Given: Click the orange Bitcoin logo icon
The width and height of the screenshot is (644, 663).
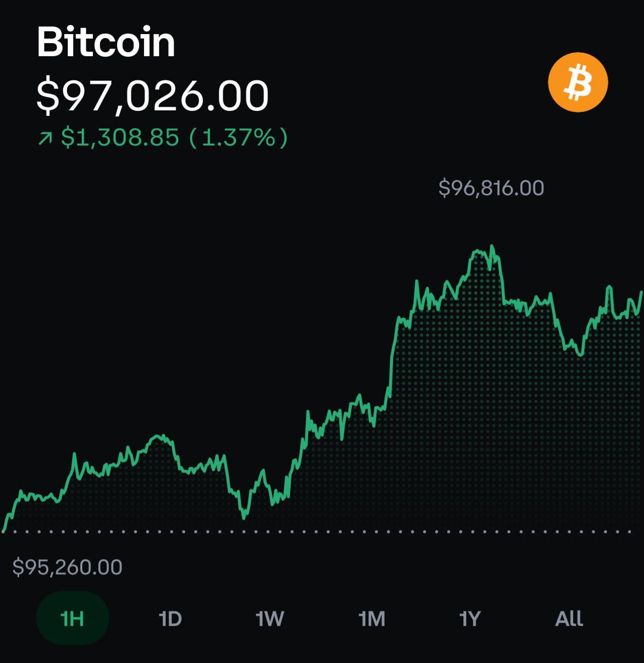Looking at the screenshot, I should (578, 82).
